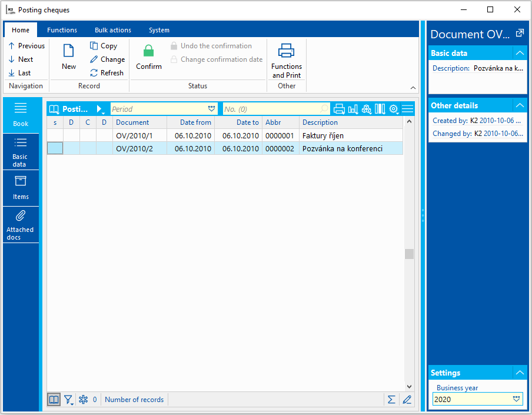Toggle the book view mode button
532x415 pixels.
(x=54, y=400)
